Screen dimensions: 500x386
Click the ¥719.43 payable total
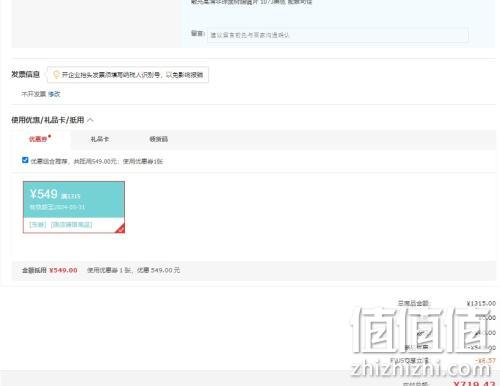coord(474,383)
